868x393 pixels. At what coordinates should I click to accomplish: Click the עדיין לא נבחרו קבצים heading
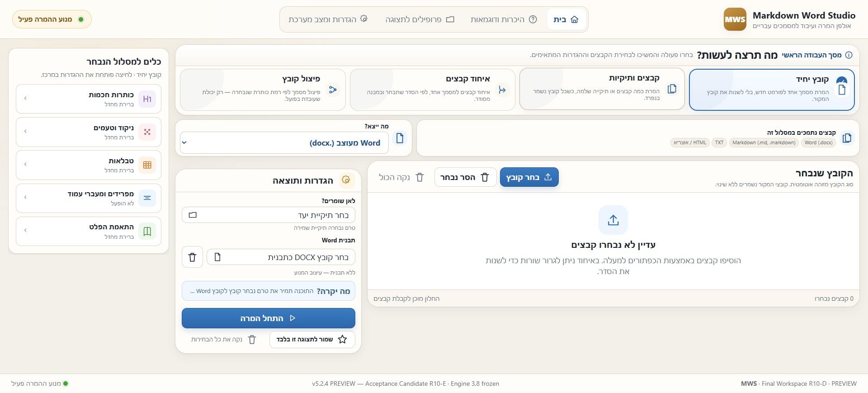(x=613, y=245)
